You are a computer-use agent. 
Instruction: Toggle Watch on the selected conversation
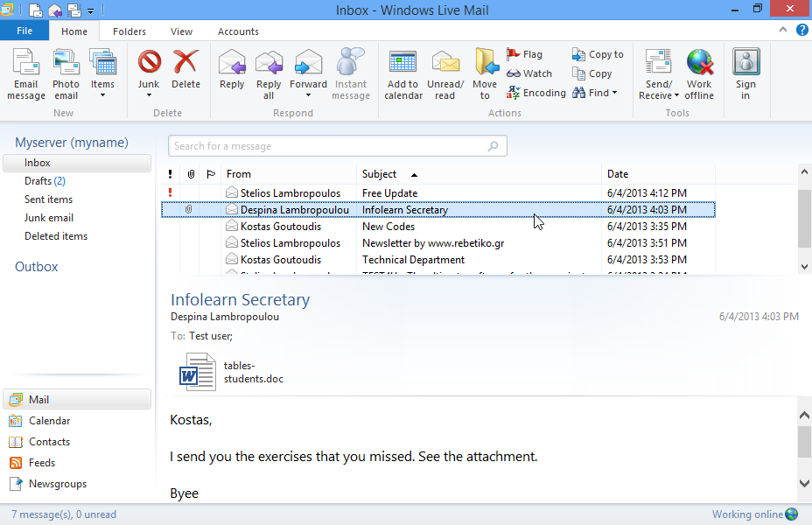(x=529, y=73)
